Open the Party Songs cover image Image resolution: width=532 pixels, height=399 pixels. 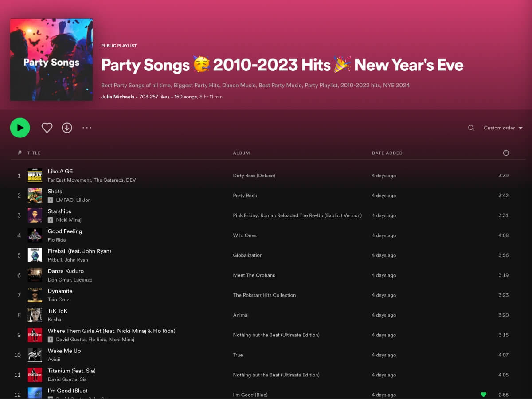(51, 59)
